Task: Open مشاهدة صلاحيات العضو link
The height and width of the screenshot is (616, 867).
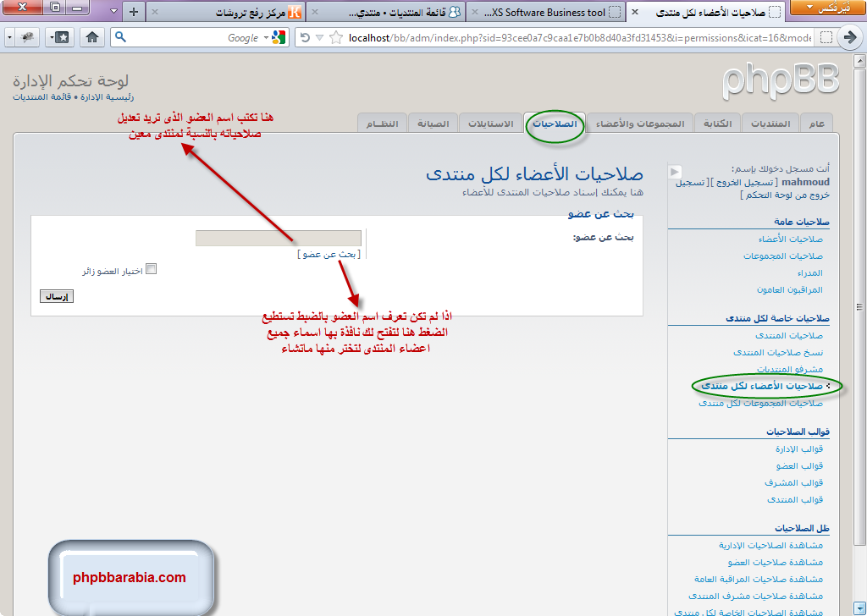Action: click(776, 562)
